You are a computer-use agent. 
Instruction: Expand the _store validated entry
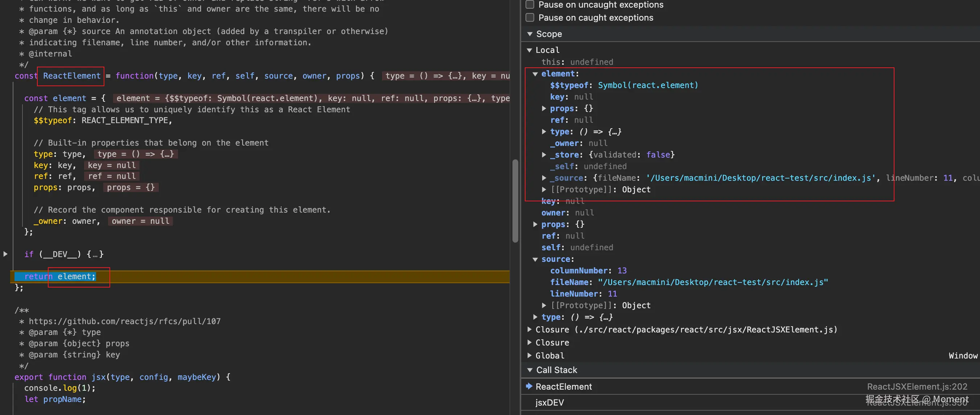544,155
